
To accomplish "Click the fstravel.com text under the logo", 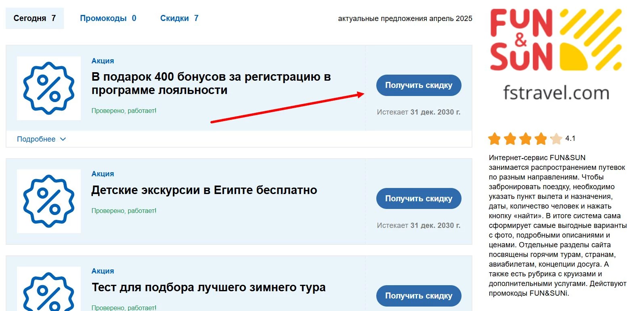I will [x=556, y=93].
